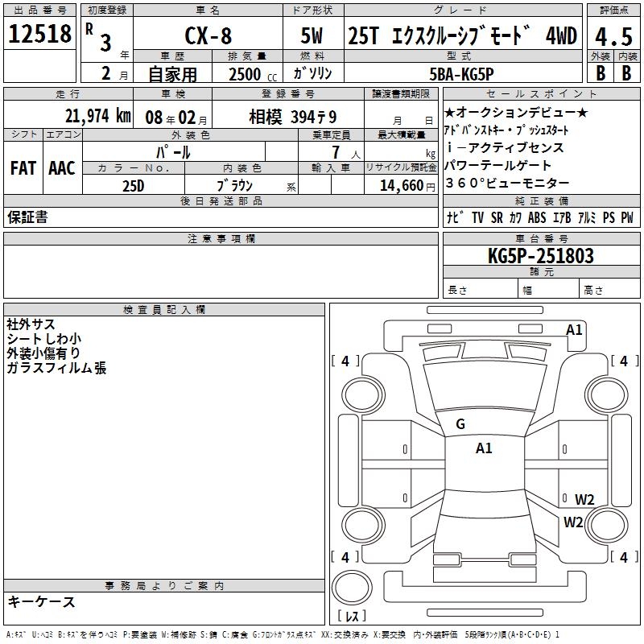
Task: Select the ★オークションデビュー★ sales point
Action: 516,112
